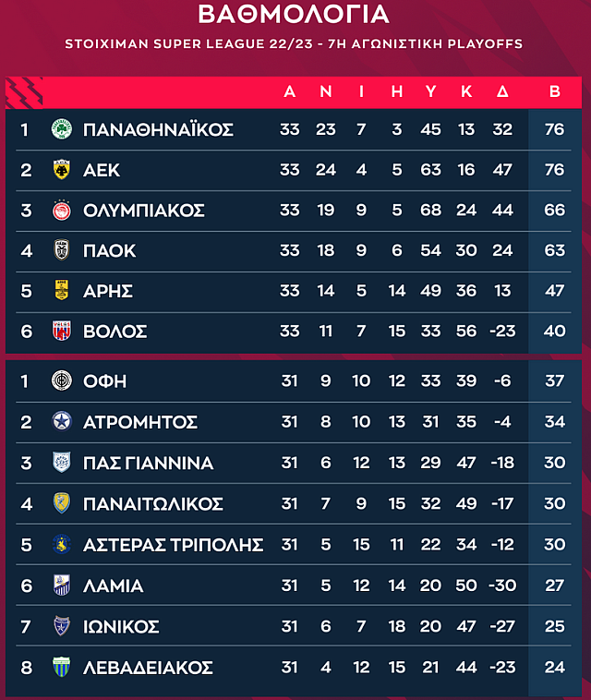Click the Levadiakos club logo
Screen dimensions: 591x700
pyautogui.click(x=62, y=667)
